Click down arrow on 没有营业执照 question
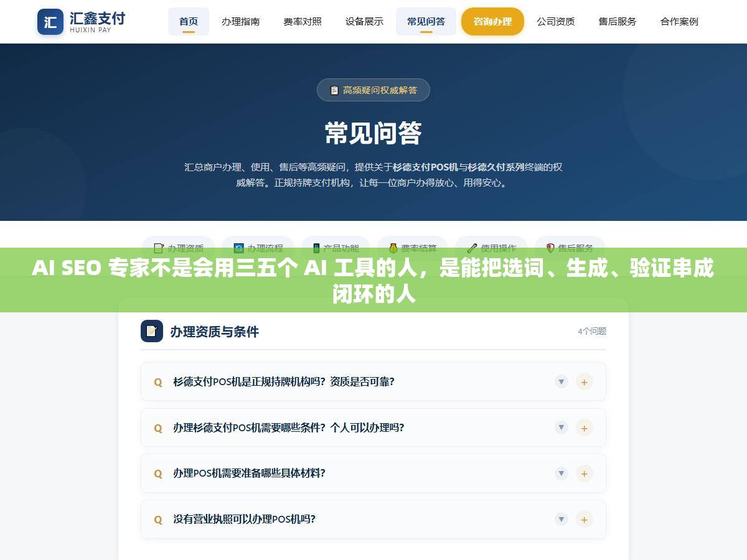This screenshot has height=560, width=747. pyautogui.click(x=561, y=519)
